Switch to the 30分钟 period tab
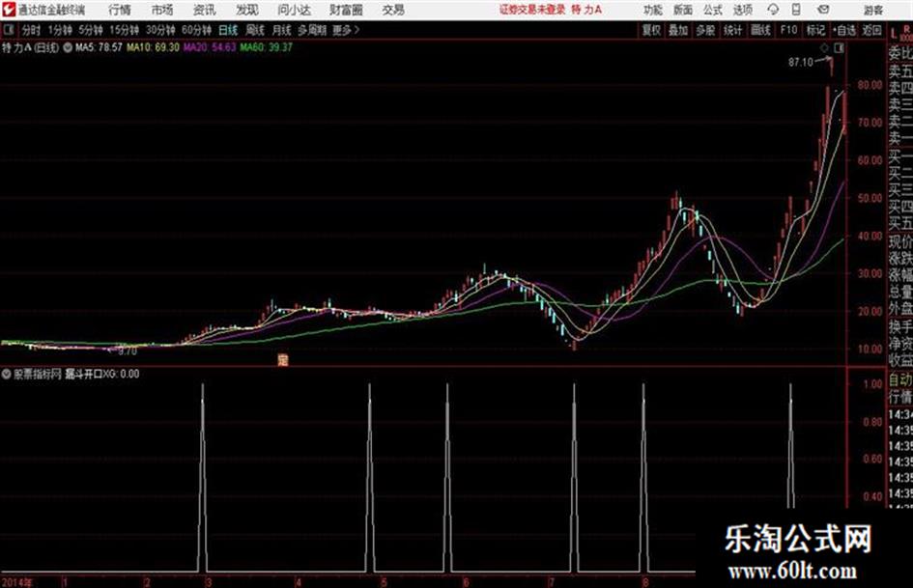Screen dimensions: 913x588 coord(160,30)
